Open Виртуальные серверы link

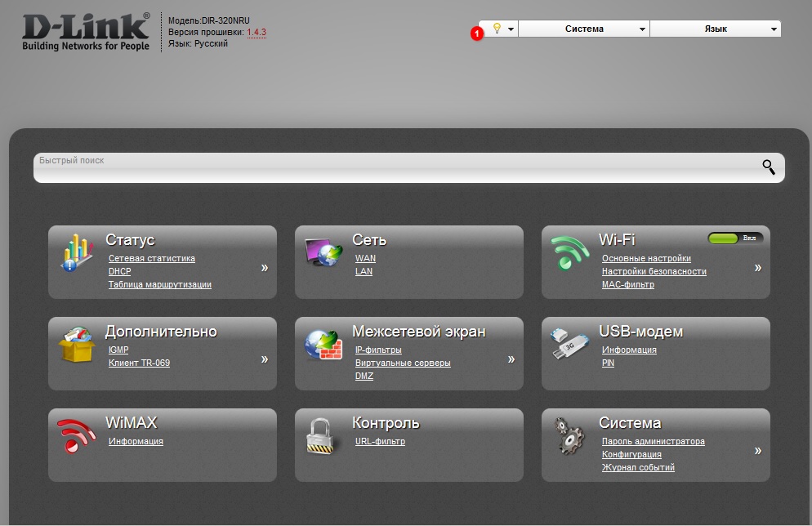coord(403,363)
